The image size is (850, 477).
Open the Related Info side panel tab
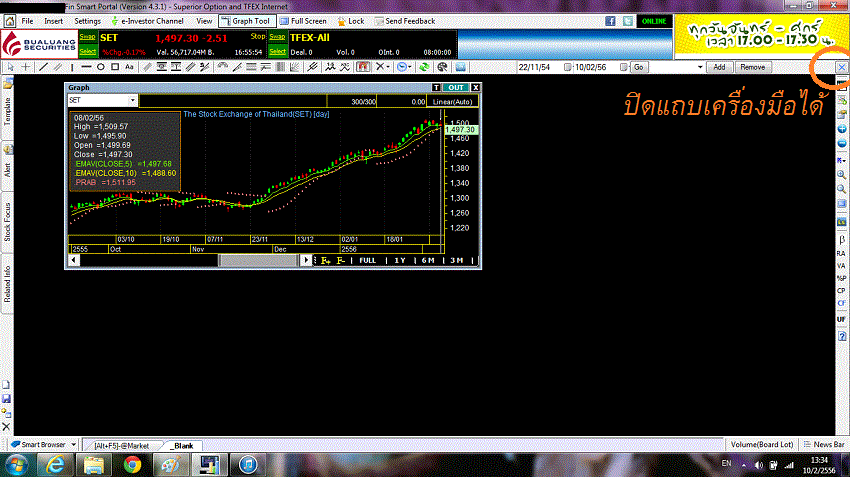(x=7, y=284)
